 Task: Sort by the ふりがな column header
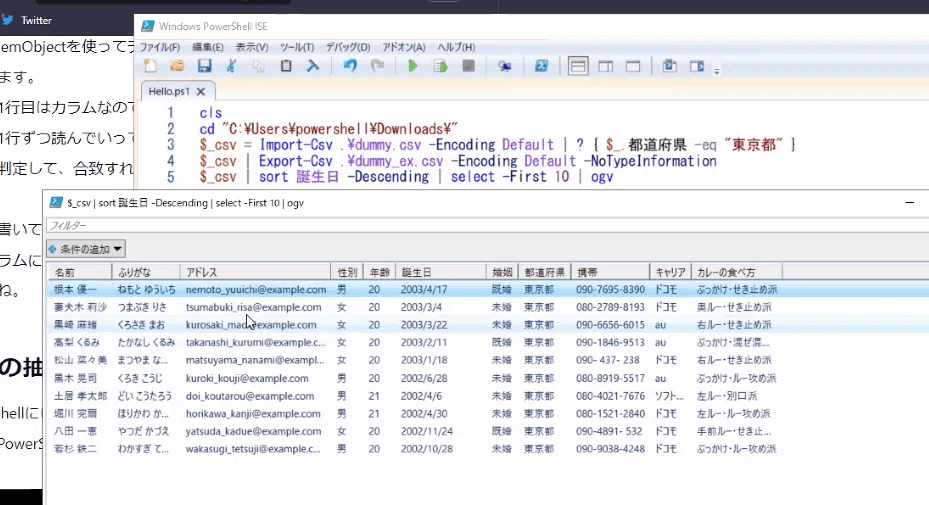(x=146, y=272)
